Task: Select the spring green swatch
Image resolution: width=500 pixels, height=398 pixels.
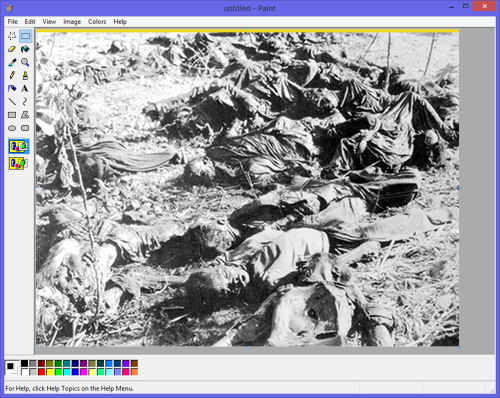Action: pyautogui.click(x=101, y=372)
